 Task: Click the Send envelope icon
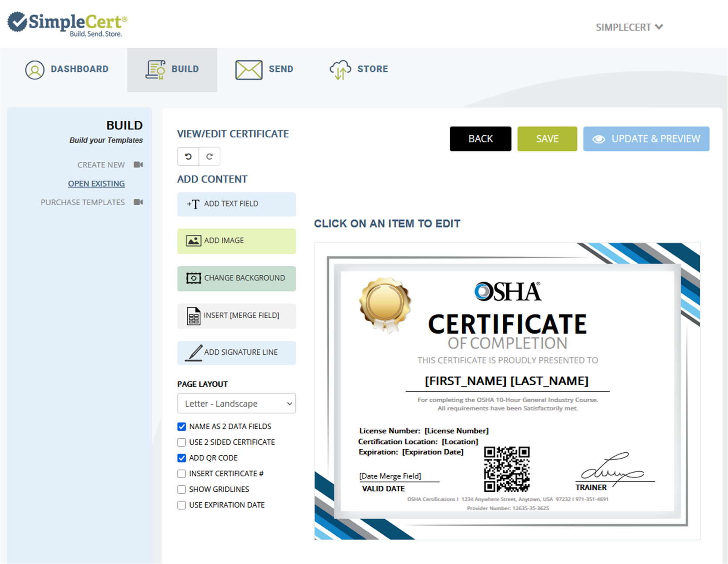pyautogui.click(x=247, y=69)
